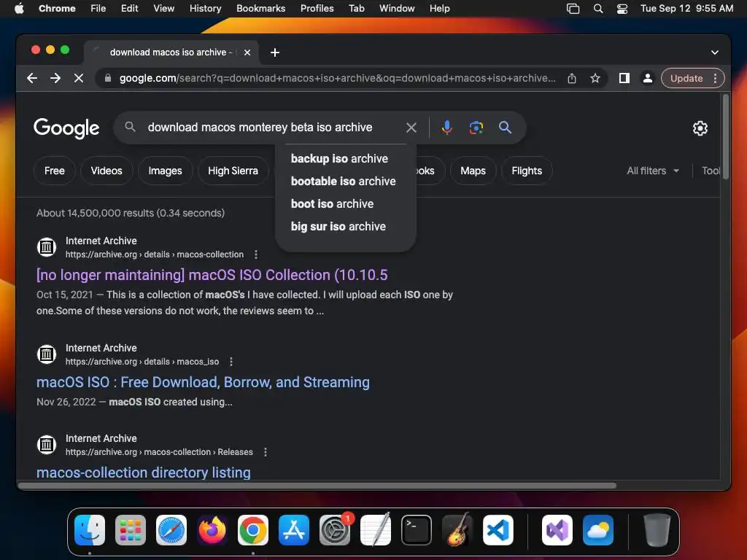Screen dimensions: 747x560
Task: Click the share page icon in address bar
Action: 572,78
